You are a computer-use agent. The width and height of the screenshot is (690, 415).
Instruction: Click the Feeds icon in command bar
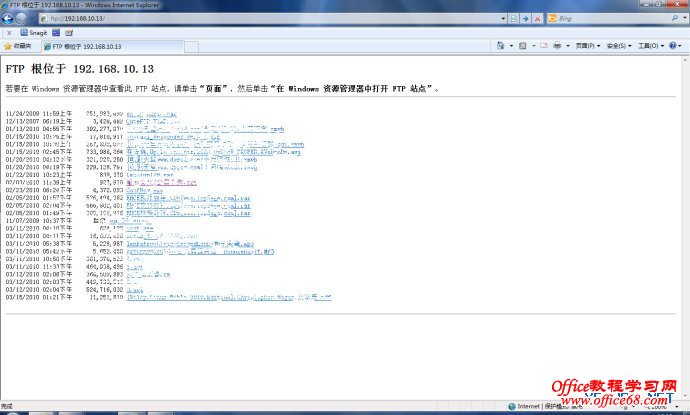tap(522, 45)
